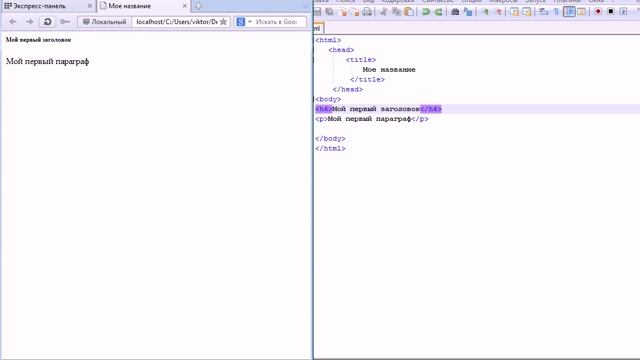Open the Макросы menu

tap(503, 2)
